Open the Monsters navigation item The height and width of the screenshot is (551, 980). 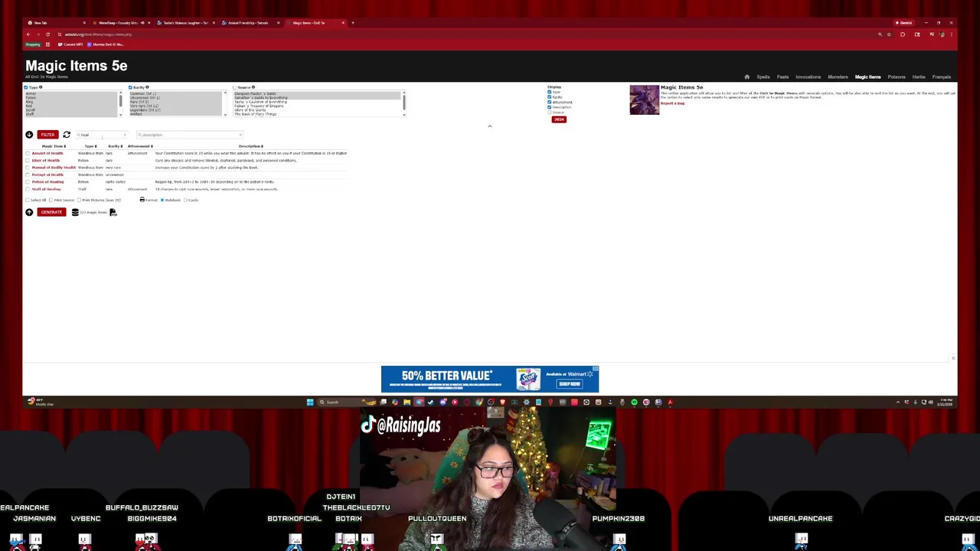[x=838, y=77]
